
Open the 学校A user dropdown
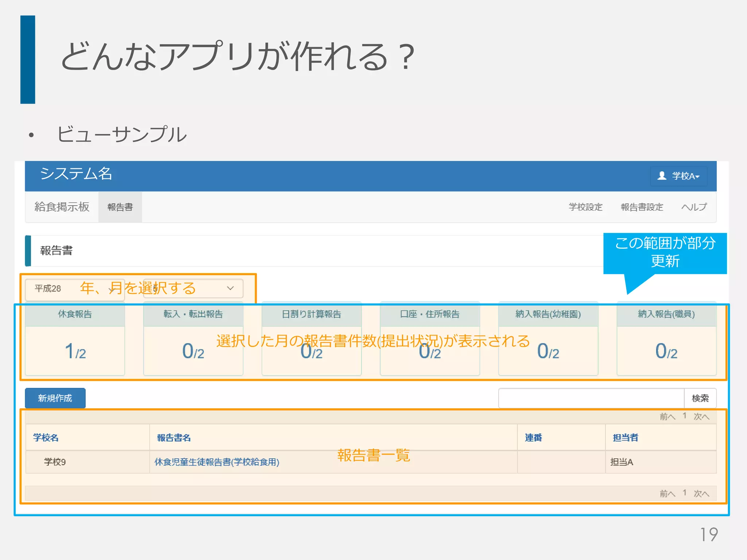coord(678,176)
